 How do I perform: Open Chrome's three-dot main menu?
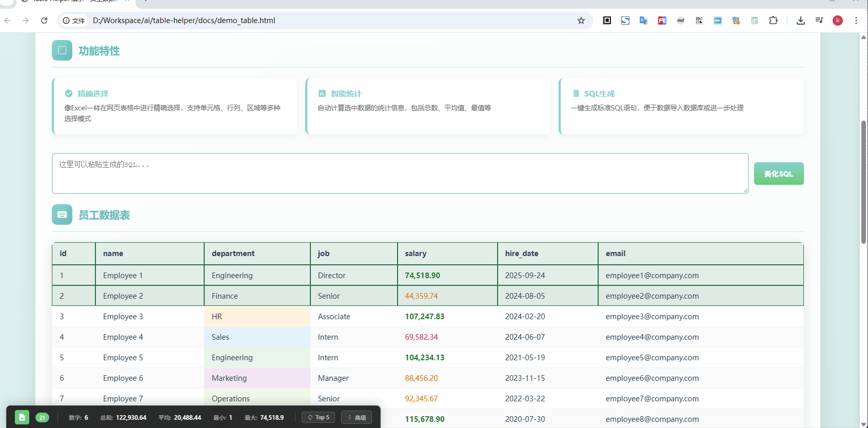click(856, 21)
